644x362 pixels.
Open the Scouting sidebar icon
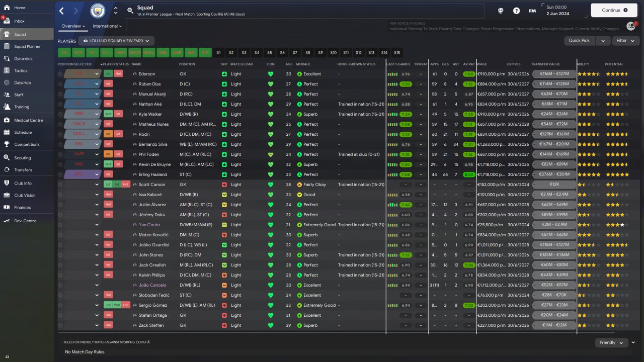tap(7, 157)
